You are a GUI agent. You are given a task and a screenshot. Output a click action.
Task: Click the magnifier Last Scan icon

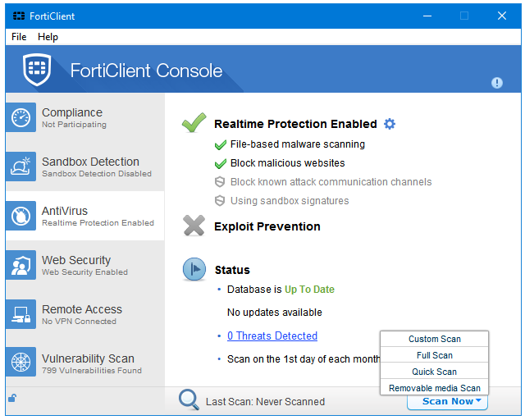point(189,400)
